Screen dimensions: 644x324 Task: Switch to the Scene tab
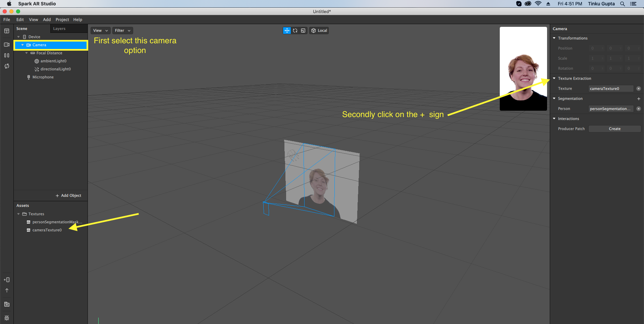pyautogui.click(x=22, y=29)
